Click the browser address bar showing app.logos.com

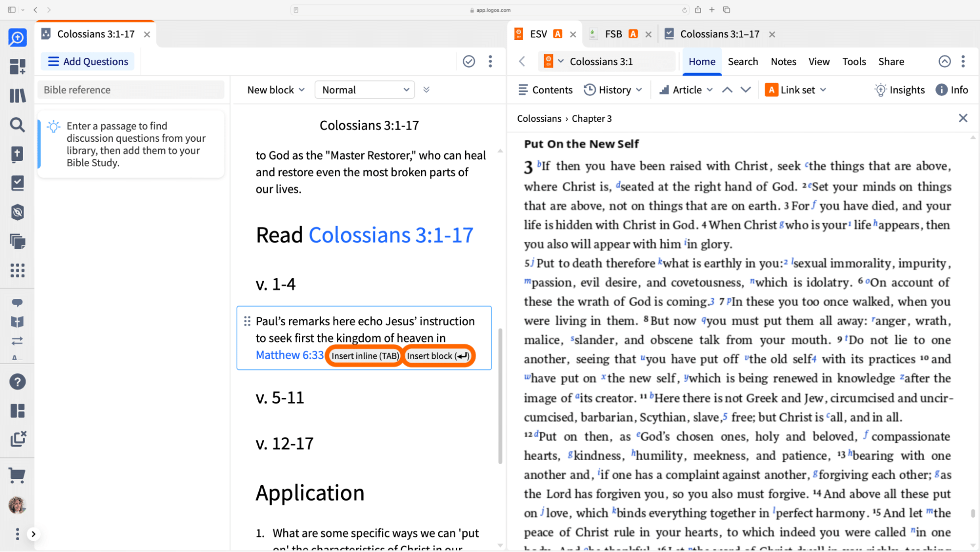pos(490,10)
